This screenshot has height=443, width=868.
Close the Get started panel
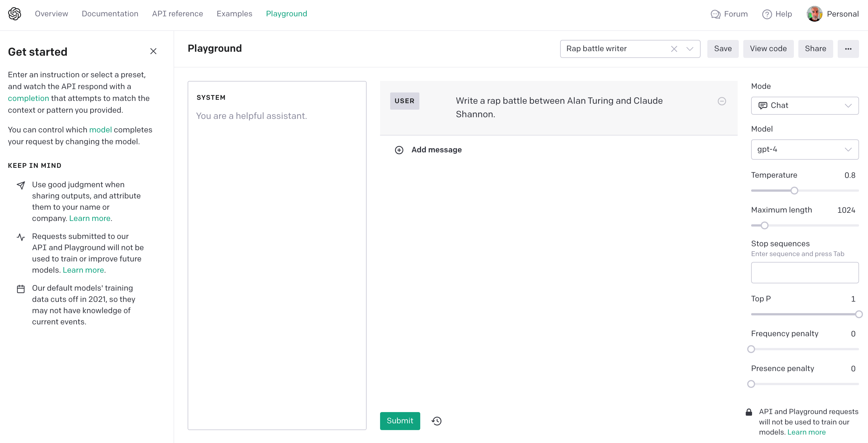pyautogui.click(x=153, y=51)
